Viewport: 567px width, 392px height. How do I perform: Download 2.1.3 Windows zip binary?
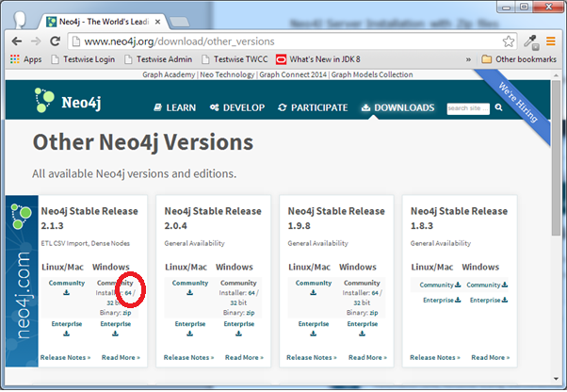pyautogui.click(x=127, y=313)
